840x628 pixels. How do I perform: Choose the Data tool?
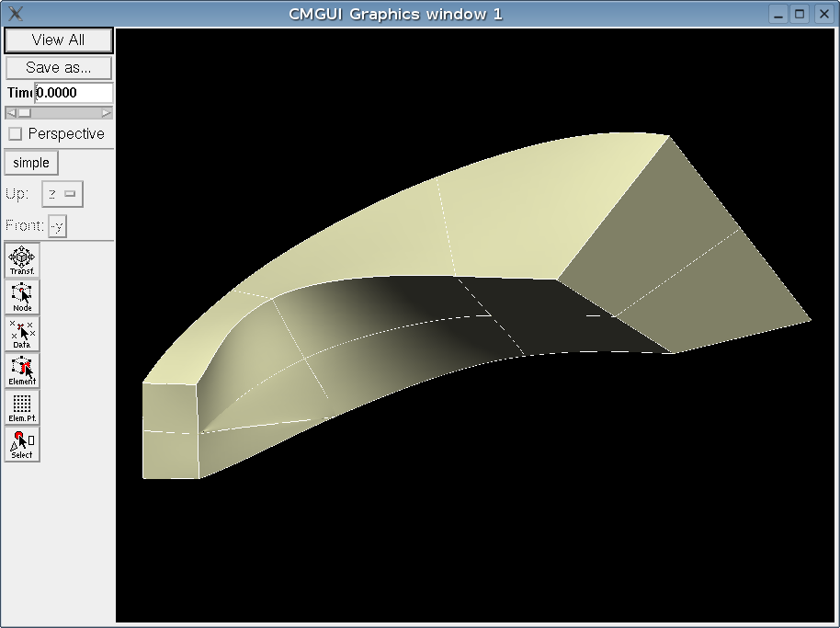(x=22, y=333)
